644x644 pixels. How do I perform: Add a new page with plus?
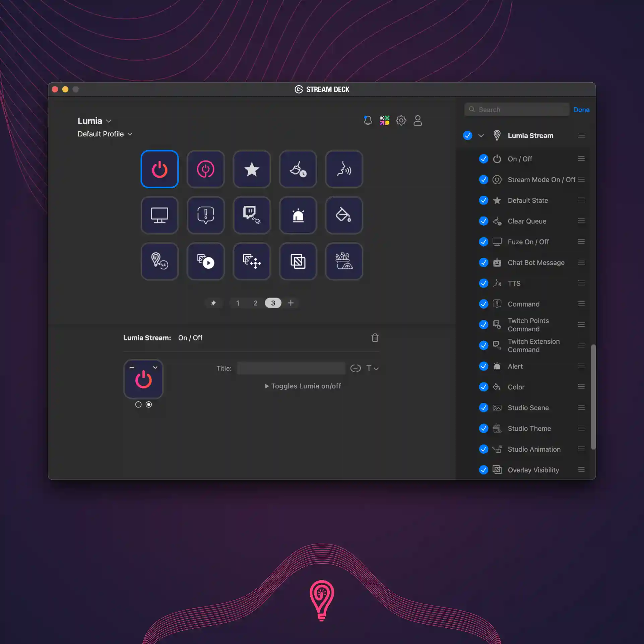point(291,303)
